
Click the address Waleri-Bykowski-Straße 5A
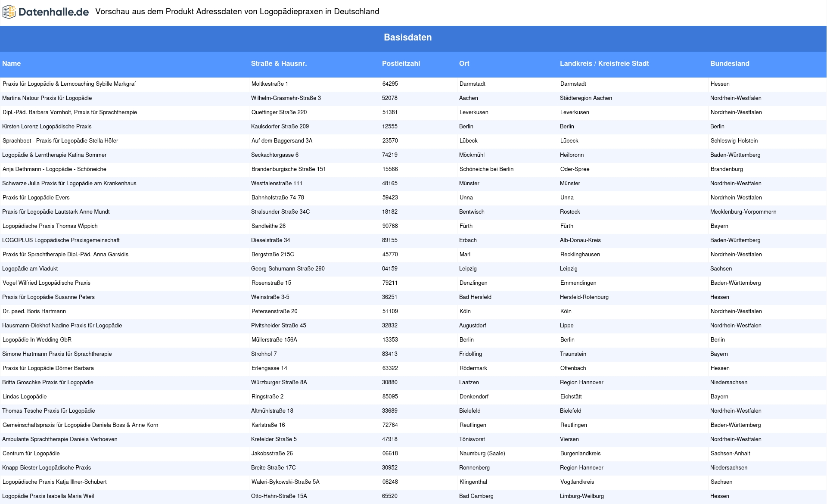pyautogui.click(x=286, y=482)
